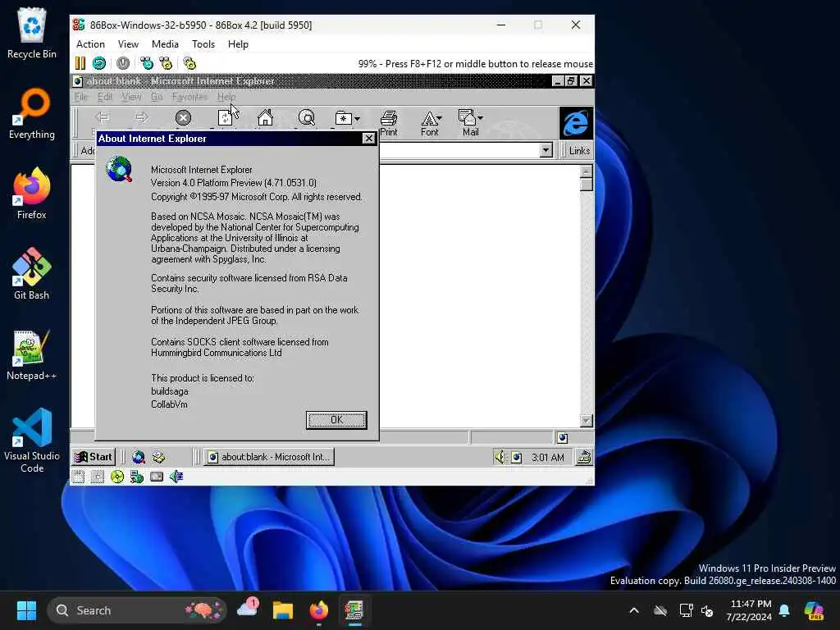Click the CD-ROM status bar icon

coord(116,477)
